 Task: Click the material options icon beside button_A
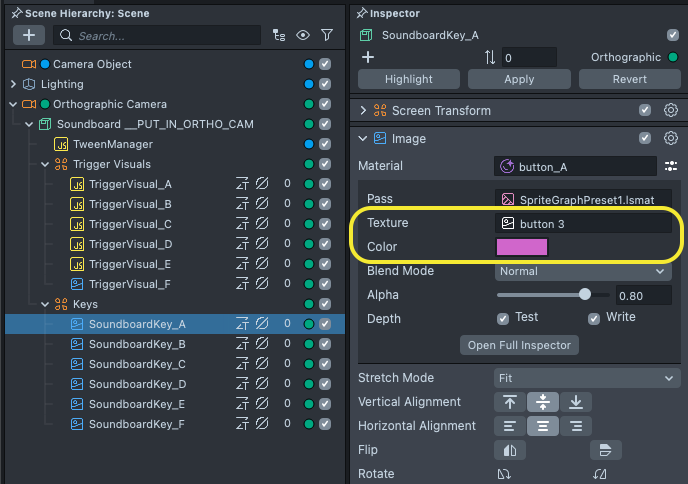point(671,166)
